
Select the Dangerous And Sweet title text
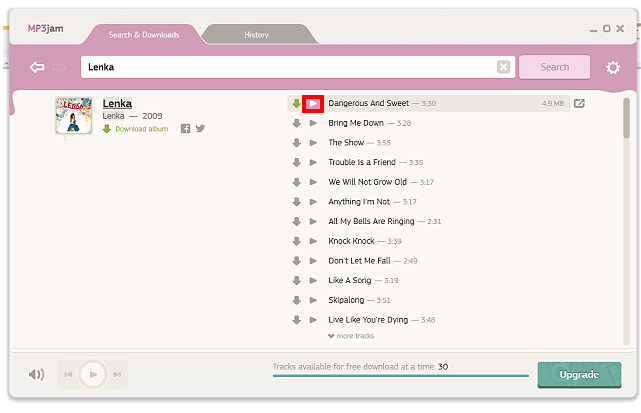368,103
